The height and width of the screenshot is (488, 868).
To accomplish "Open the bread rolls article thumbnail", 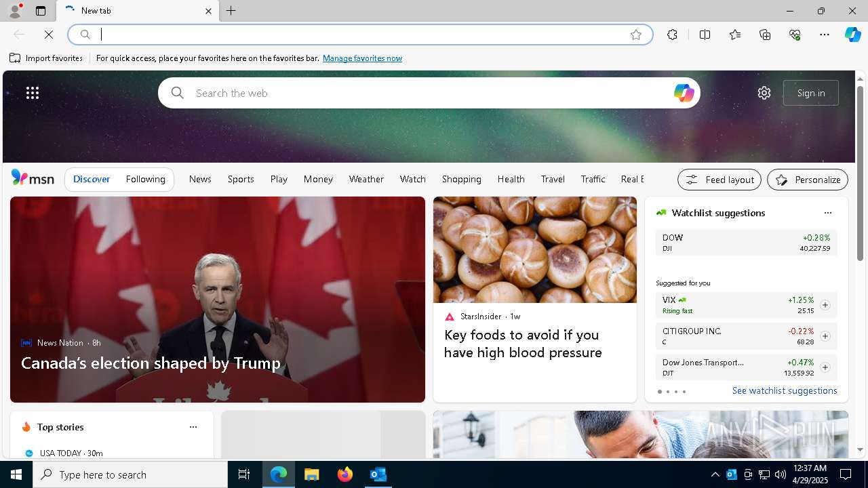I will point(535,249).
